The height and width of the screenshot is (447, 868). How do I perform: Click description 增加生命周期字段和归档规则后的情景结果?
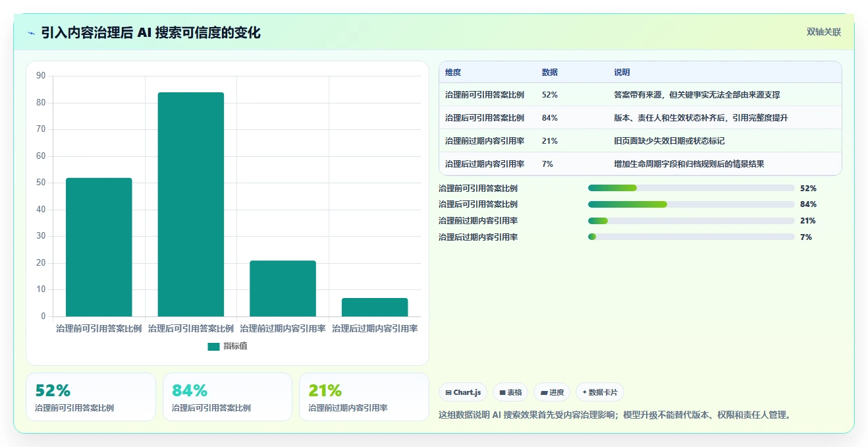pos(689,164)
